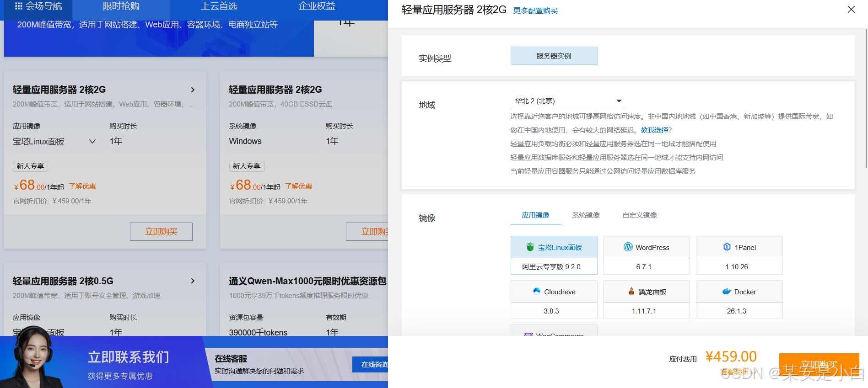Select the 1Panel 1.10.26 image card
The image size is (868, 388).
point(739,255)
